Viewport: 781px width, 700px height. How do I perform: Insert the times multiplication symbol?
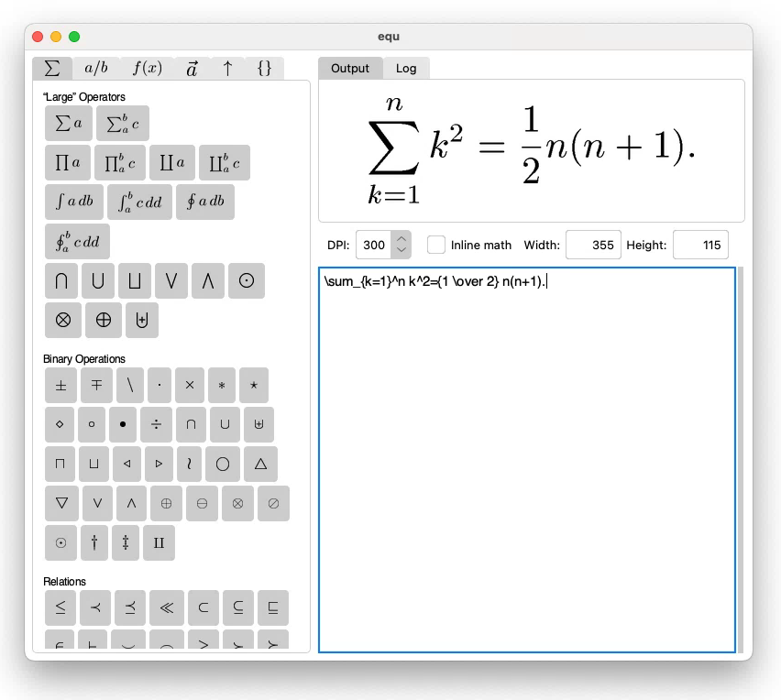[x=190, y=385]
